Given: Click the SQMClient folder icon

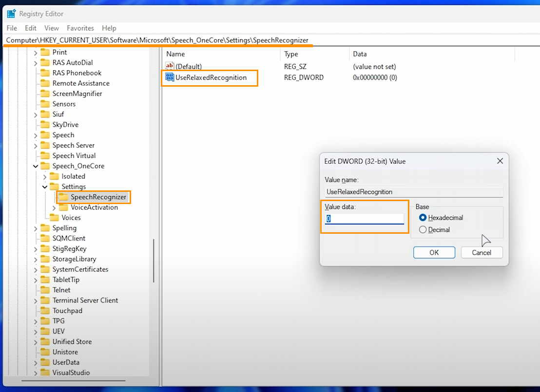Looking at the screenshot, I should click(45, 238).
